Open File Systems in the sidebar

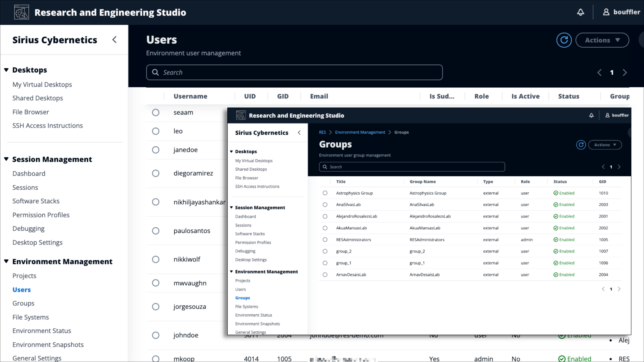point(31,317)
